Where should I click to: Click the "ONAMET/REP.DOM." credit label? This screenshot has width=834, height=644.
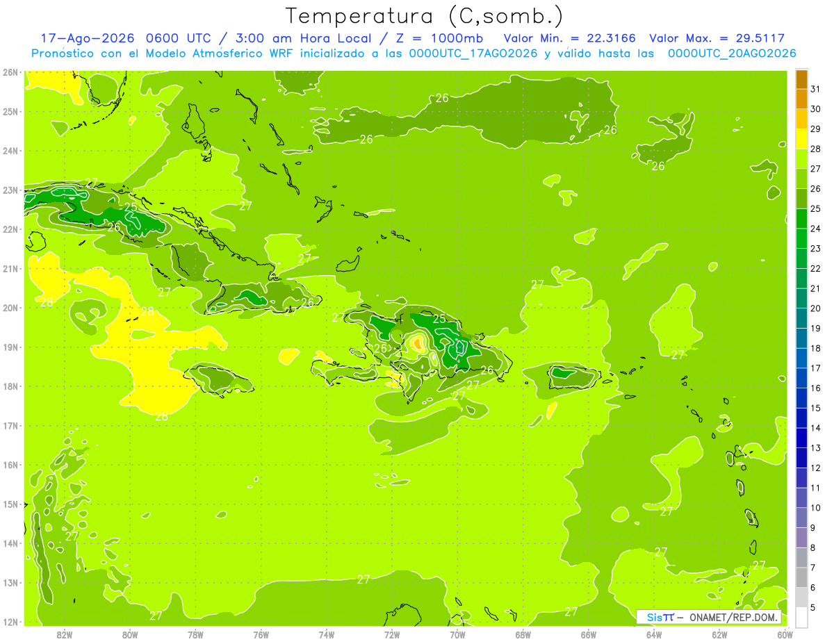(733, 617)
